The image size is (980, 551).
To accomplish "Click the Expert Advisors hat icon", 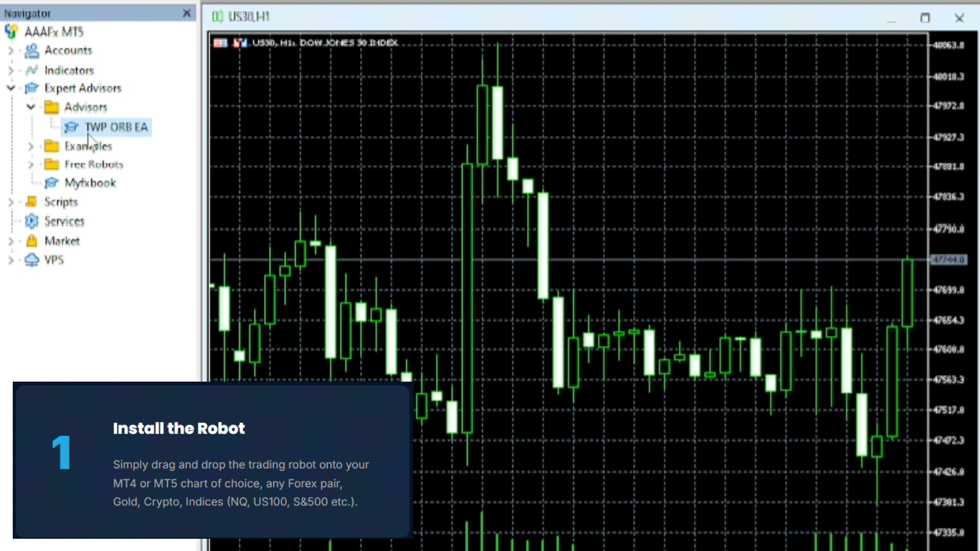I will pyautogui.click(x=32, y=88).
